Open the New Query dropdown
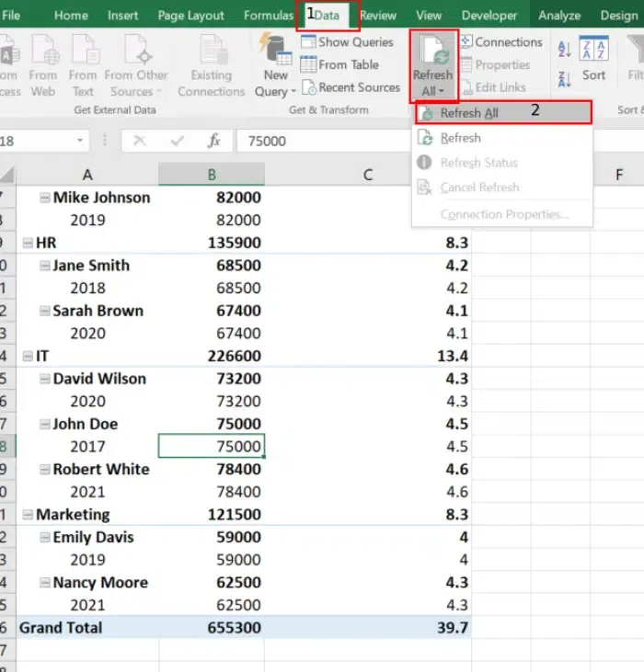The width and height of the screenshot is (644, 672). [275, 65]
